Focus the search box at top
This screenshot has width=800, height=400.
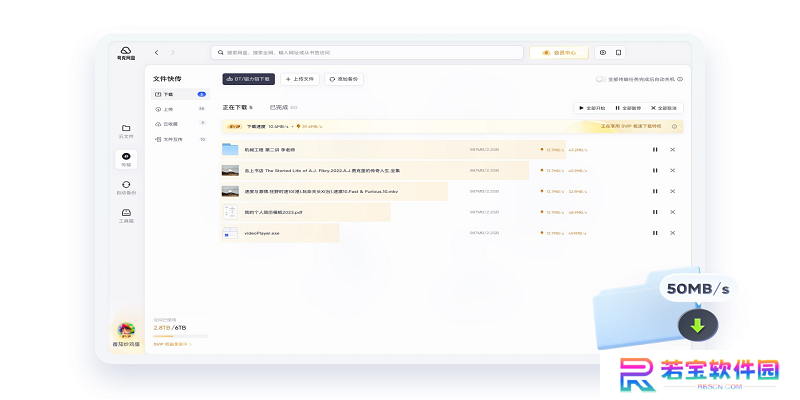coord(367,53)
